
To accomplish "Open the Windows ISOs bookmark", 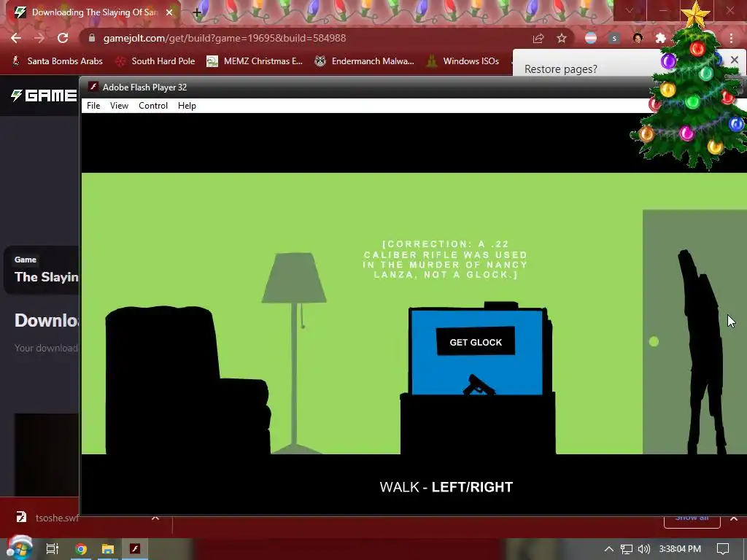I will click(463, 61).
